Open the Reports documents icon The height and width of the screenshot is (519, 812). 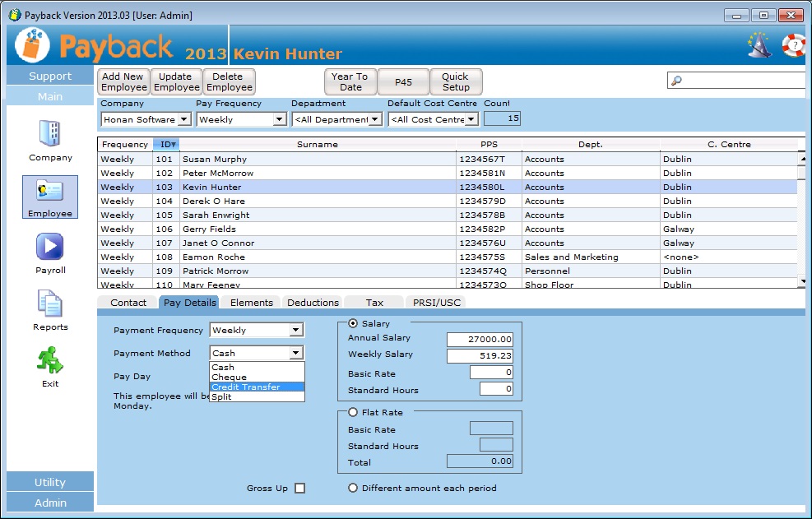pyautogui.click(x=50, y=304)
